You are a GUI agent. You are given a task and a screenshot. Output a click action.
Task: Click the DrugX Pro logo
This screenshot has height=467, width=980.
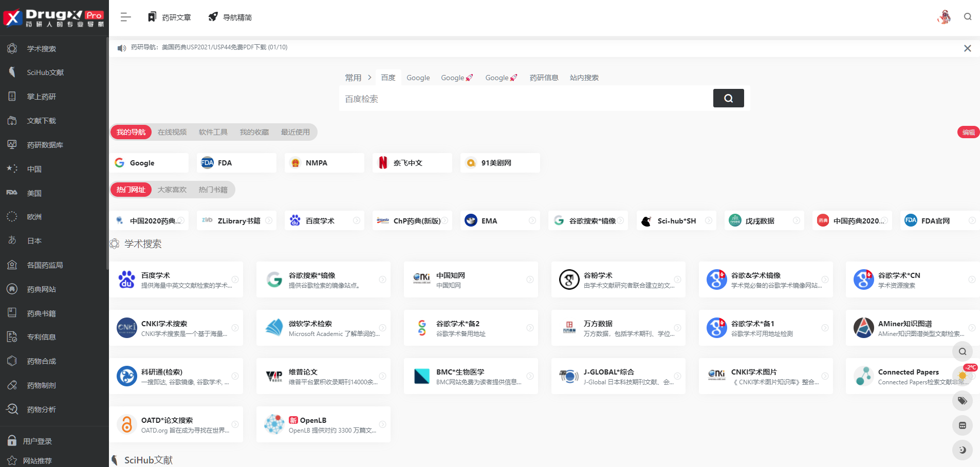tap(54, 17)
